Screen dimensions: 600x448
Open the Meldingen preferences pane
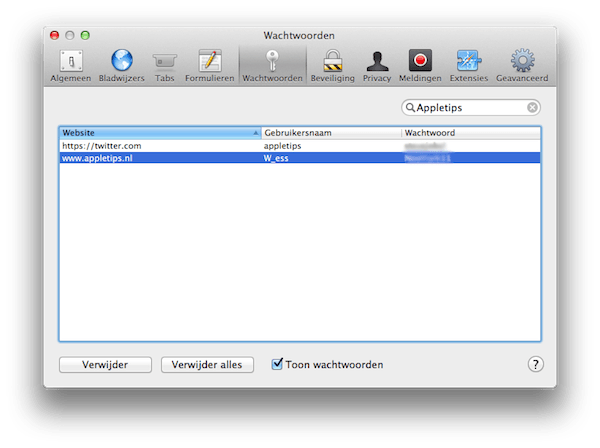420,66
